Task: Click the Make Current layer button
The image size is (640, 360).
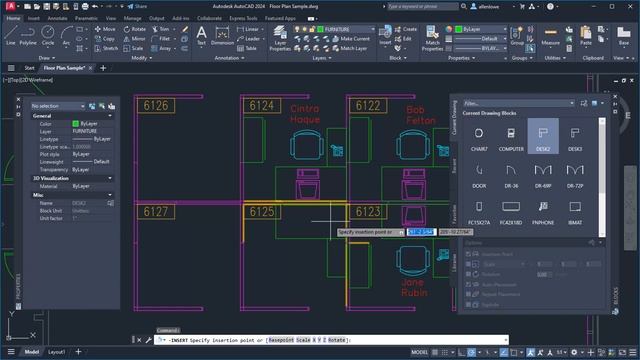Action: point(351,39)
